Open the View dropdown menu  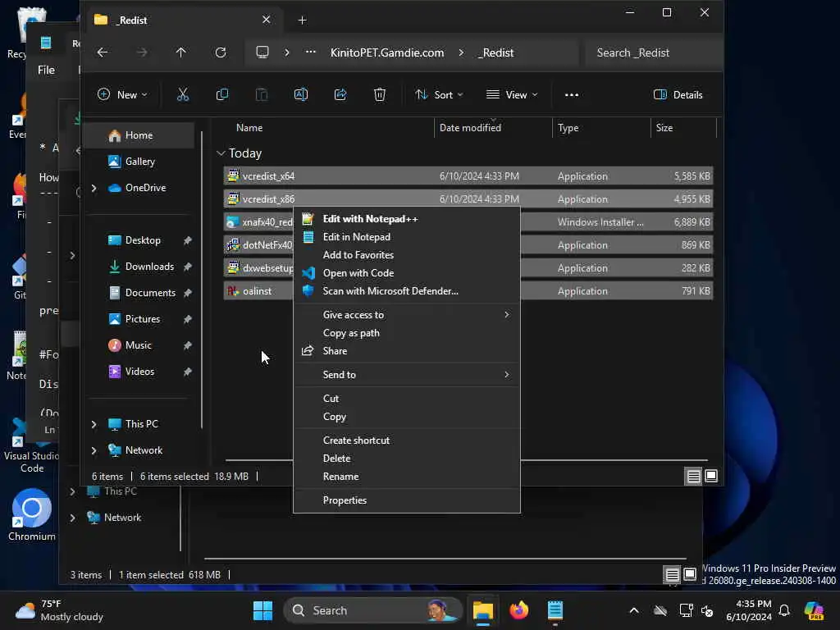[x=512, y=95]
